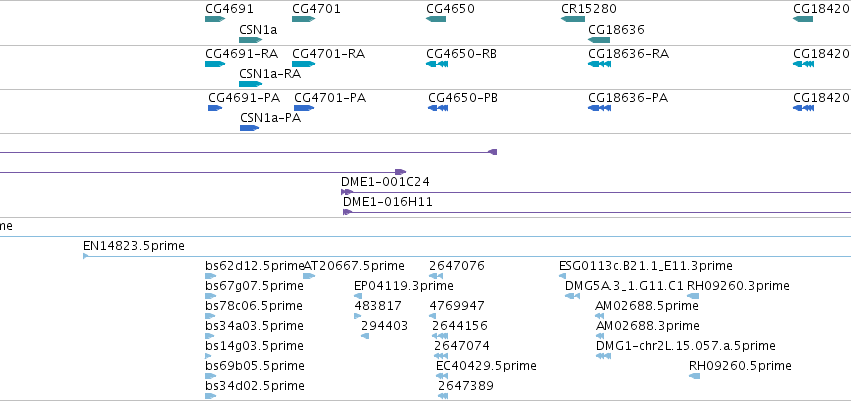Select feature 294403
This screenshot has height=401, width=851.
[365, 336]
